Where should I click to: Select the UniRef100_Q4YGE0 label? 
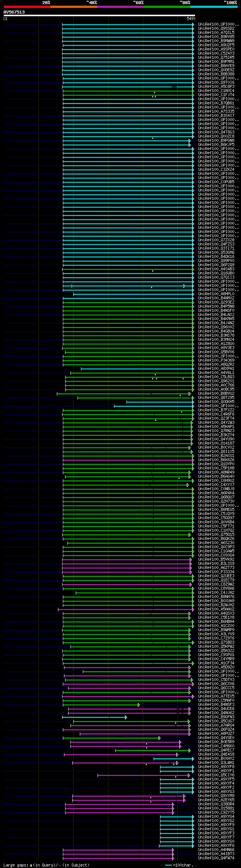216,738
